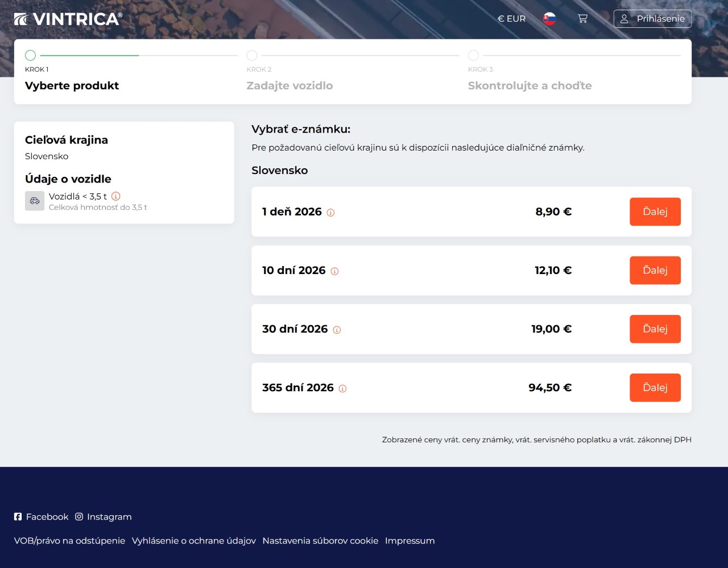
Task: Go to Zadajte vozidlo step
Action: pyautogui.click(x=289, y=86)
